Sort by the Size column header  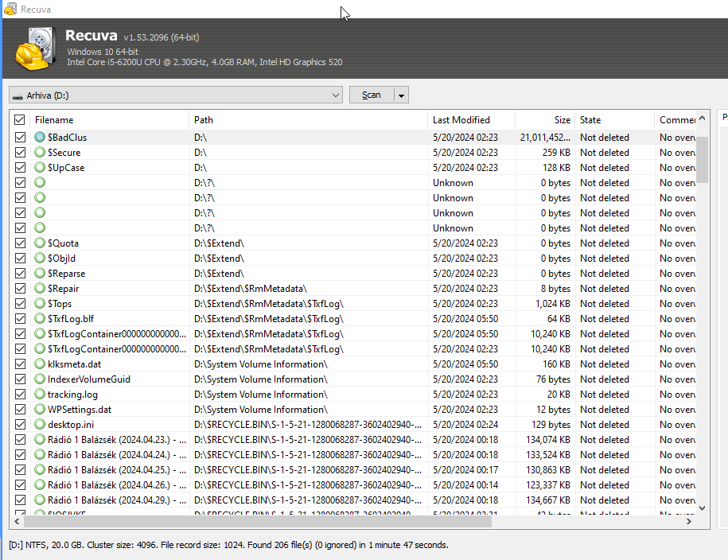pyautogui.click(x=545, y=120)
